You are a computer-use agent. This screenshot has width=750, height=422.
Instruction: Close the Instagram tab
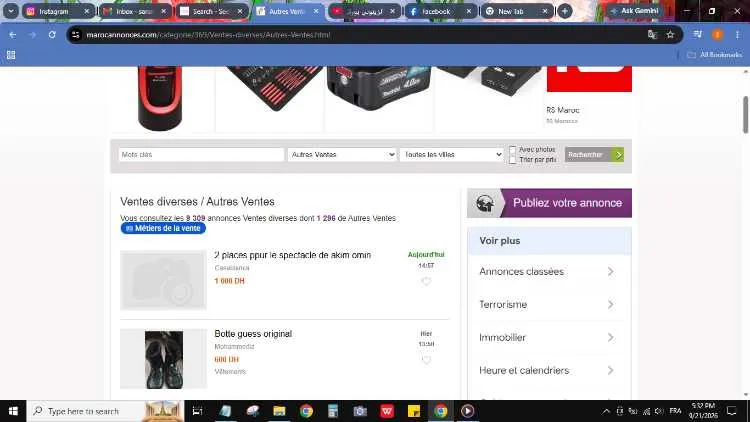pos(87,11)
